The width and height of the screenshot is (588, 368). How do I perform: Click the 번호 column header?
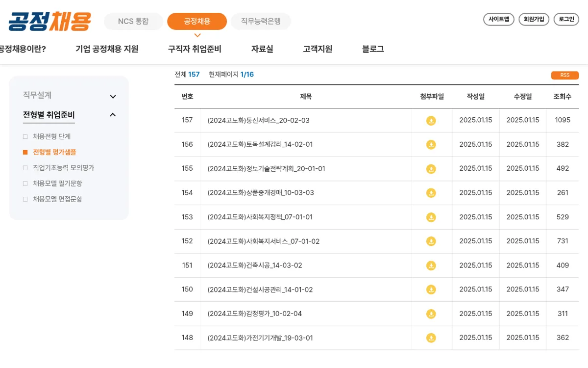[x=187, y=97]
